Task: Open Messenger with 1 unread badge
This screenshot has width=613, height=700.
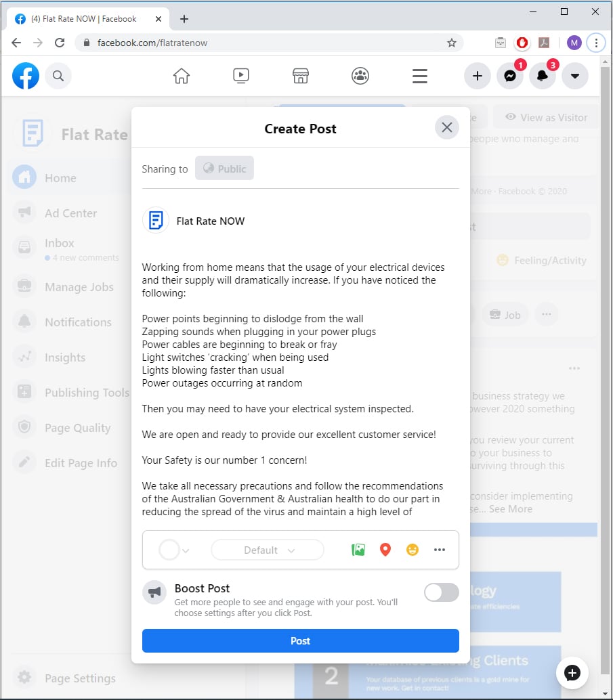Action: [x=510, y=76]
